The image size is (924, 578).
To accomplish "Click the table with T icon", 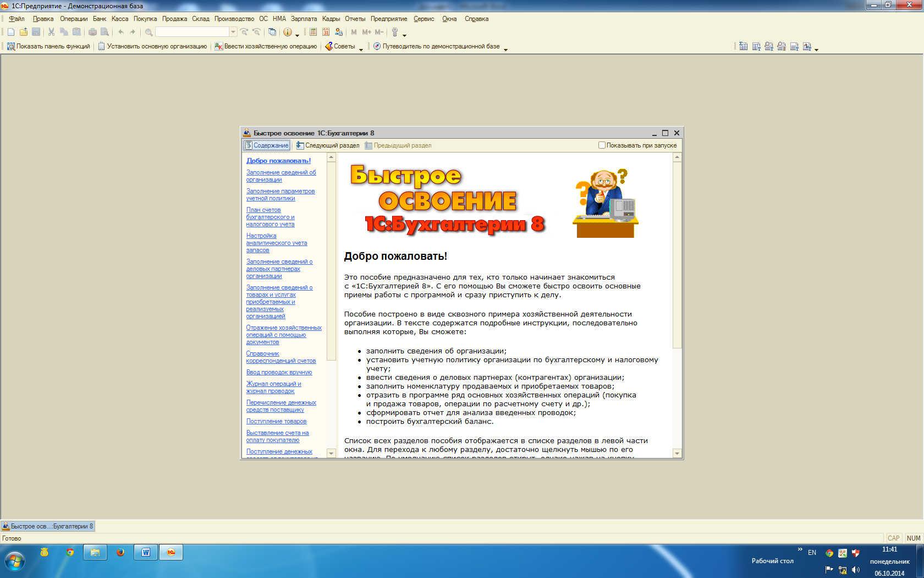I will 756,46.
